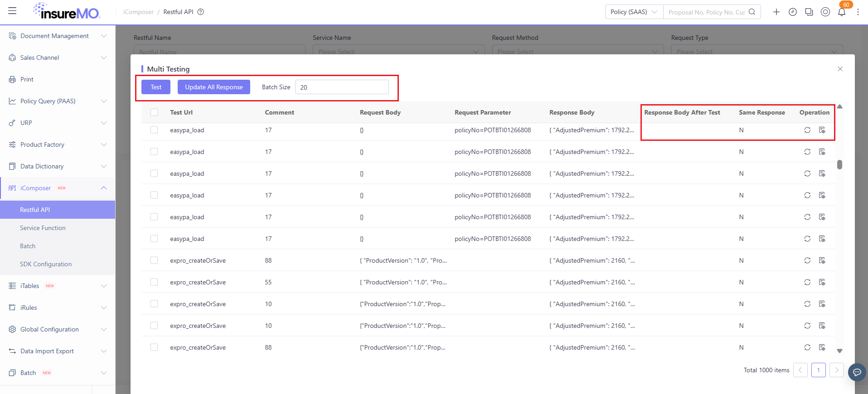Open the notifications bell icon
This screenshot has height=394, width=868.
[842, 12]
